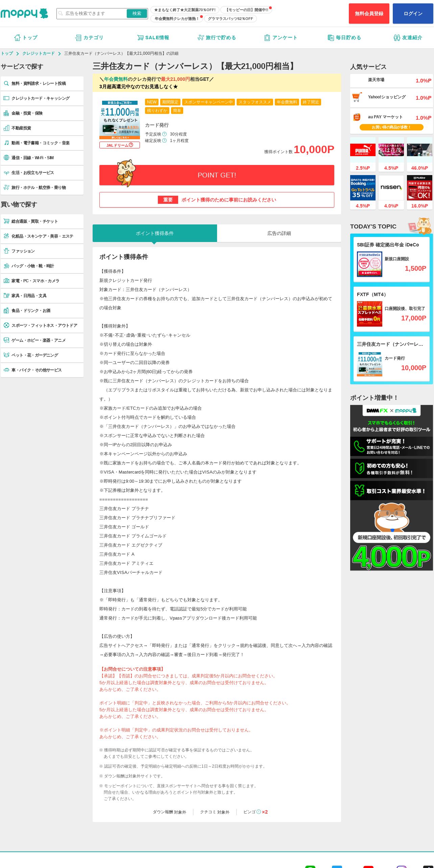Image resolution: width=434 pixels, height=868 pixels.
Task: Click 【モッピーの日】開催中!! tag
Action: click(x=247, y=10)
